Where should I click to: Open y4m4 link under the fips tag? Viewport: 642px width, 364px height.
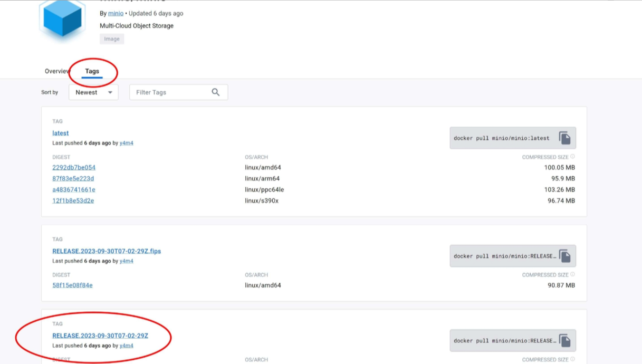(x=126, y=261)
